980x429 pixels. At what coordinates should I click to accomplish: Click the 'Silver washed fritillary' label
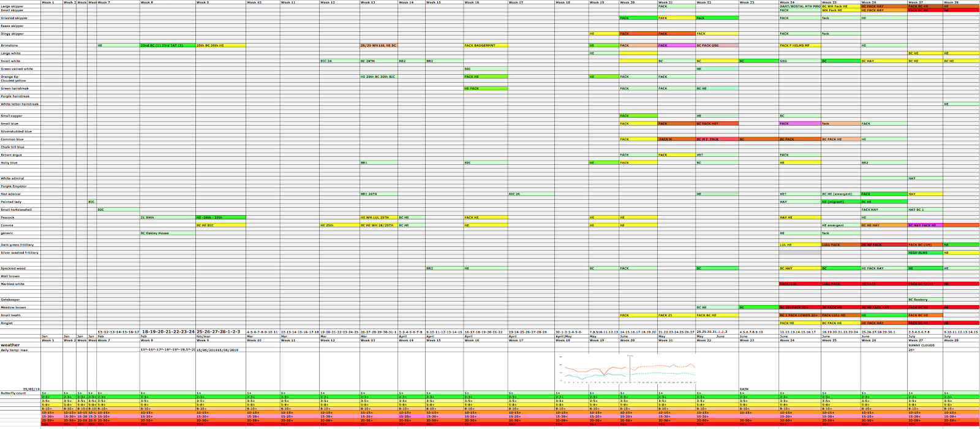(x=20, y=252)
